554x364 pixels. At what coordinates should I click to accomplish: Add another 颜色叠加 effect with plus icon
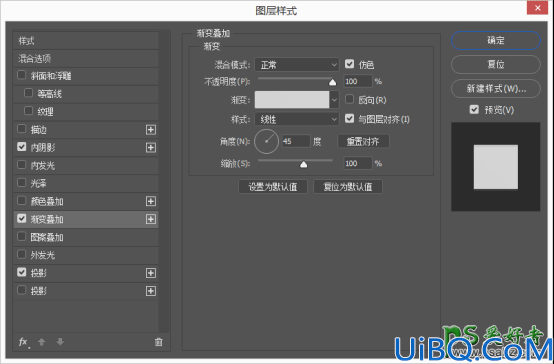[151, 201]
